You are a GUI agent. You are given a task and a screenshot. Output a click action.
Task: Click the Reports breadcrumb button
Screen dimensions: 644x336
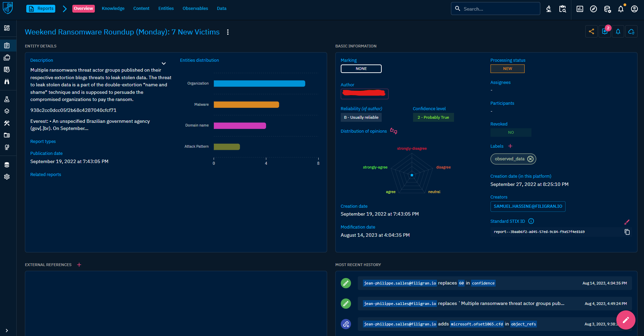(x=41, y=9)
